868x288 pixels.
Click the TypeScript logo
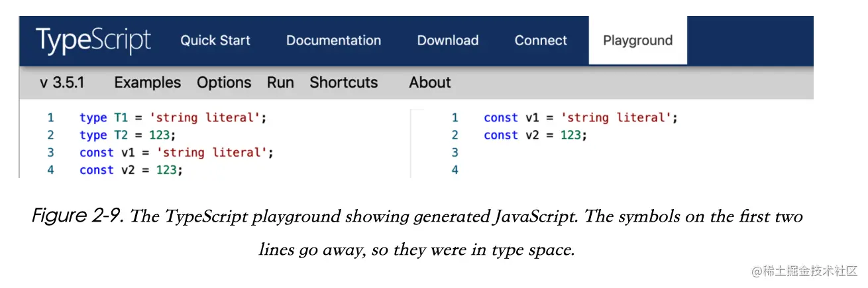pos(93,40)
